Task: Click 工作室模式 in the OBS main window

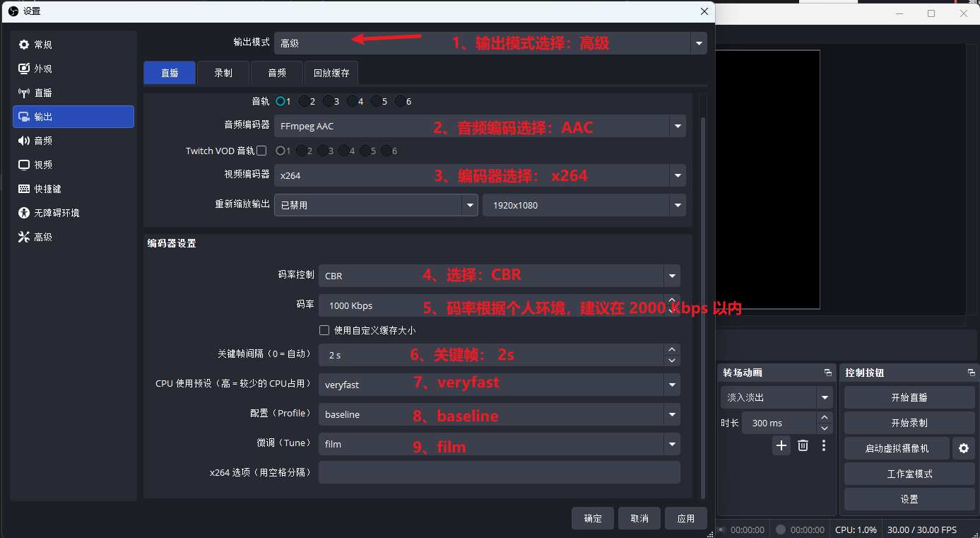Action: coord(909,474)
